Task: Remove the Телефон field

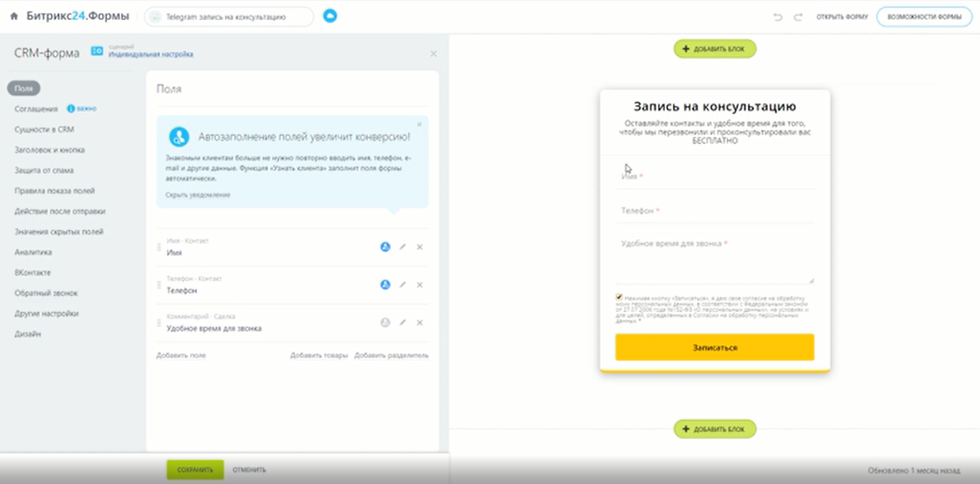Action: (420, 285)
